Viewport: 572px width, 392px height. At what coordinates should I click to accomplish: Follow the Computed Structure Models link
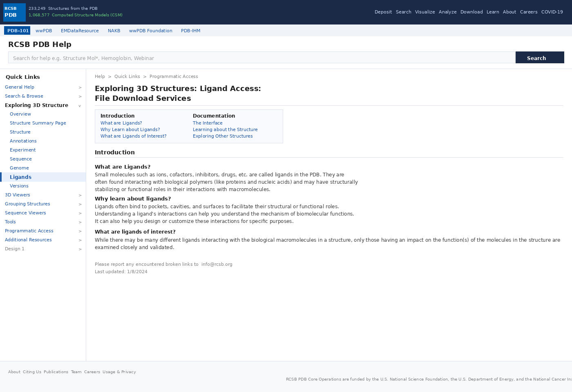point(87,15)
